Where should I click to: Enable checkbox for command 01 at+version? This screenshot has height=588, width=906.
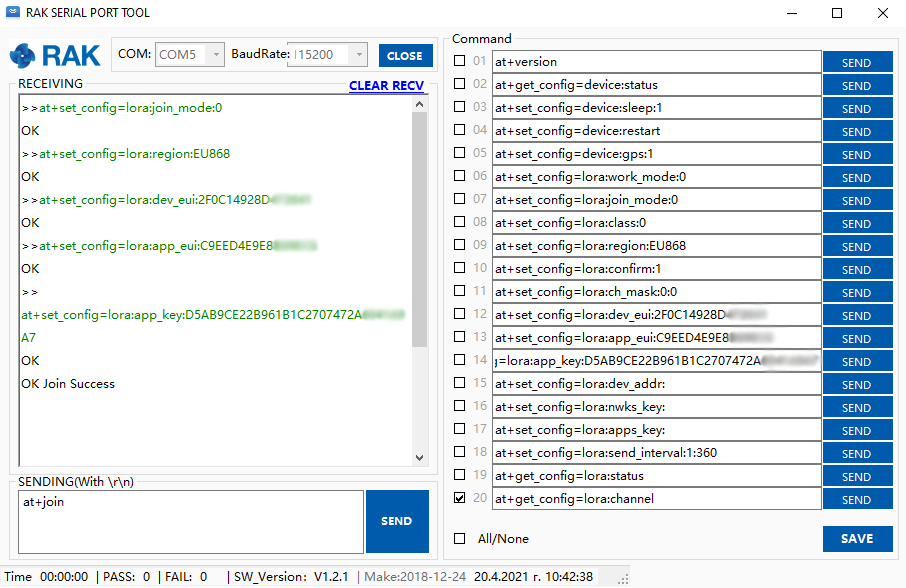pyautogui.click(x=460, y=61)
